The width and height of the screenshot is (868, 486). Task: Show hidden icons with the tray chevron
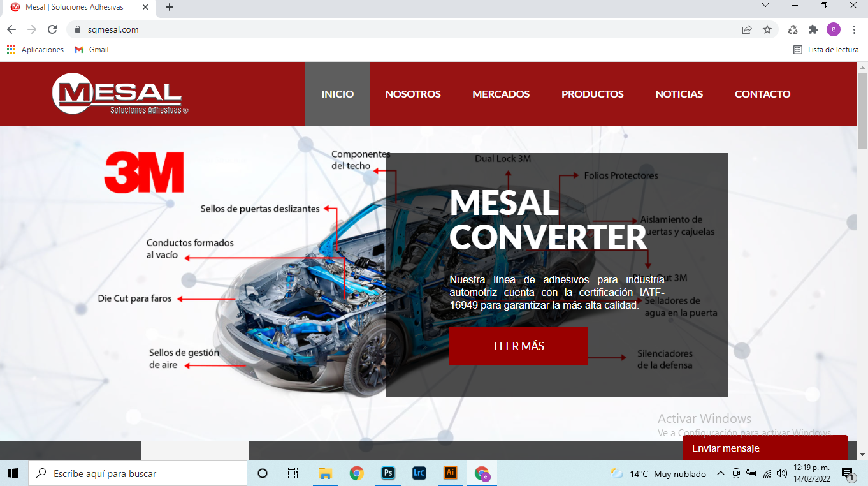tap(720, 473)
